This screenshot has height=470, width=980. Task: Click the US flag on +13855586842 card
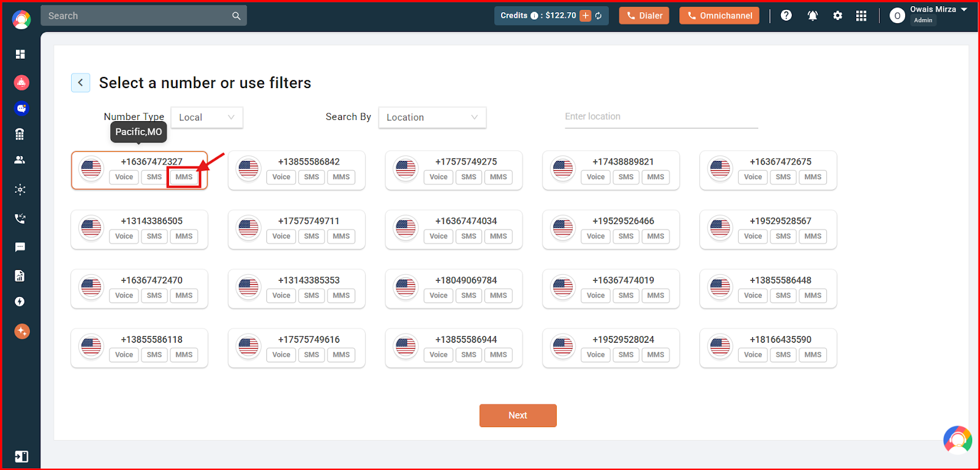pos(249,168)
